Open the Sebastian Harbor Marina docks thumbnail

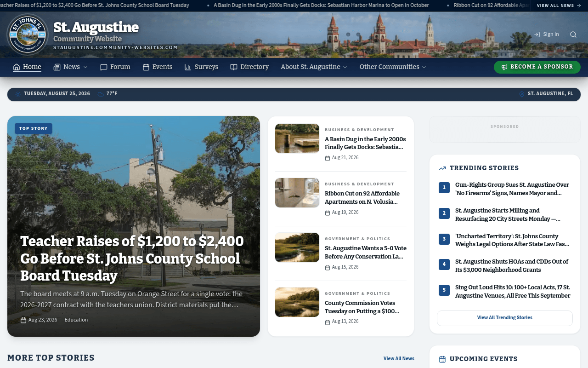coord(297,138)
